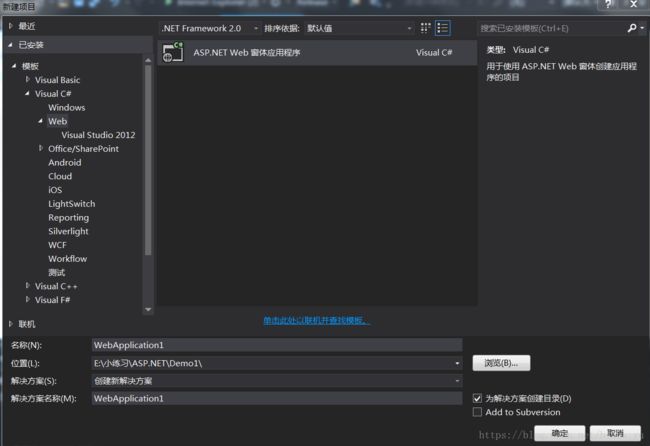Click the solution name field
Viewport: 650px width, 446px height.
277,398
